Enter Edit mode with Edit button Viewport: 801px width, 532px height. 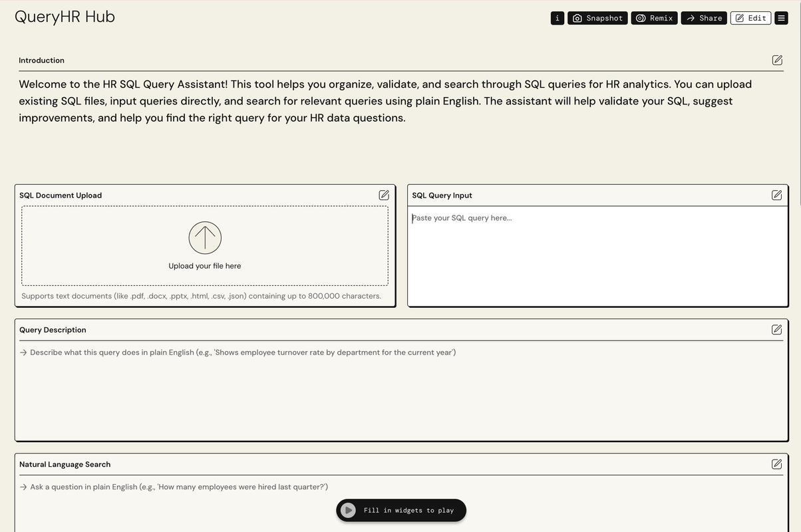[750, 18]
